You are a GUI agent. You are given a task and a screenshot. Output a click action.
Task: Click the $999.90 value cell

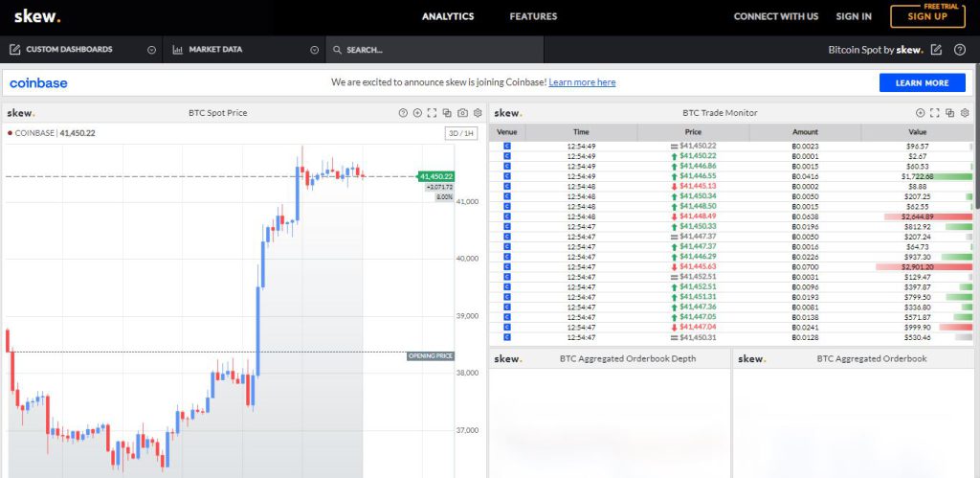917,328
